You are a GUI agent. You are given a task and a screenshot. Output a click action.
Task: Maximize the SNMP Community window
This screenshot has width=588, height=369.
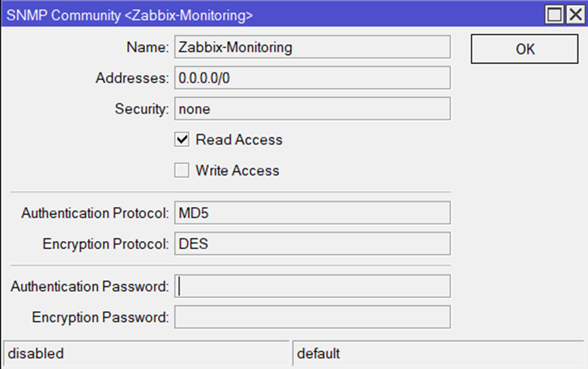tap(555, 14)
